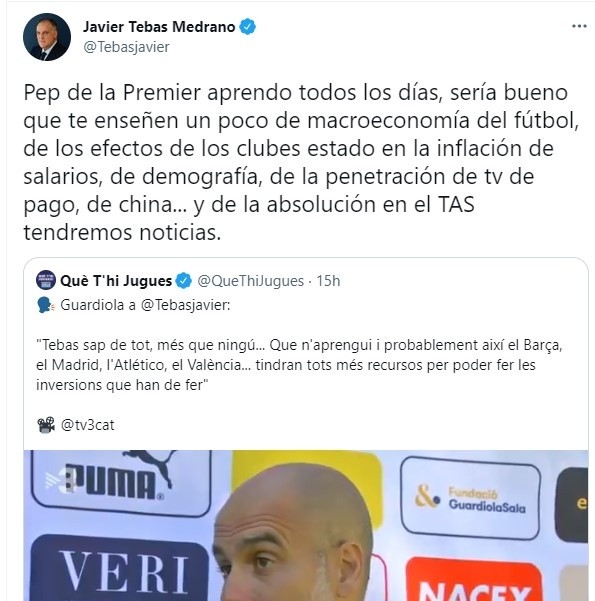Open the @Tebasjavier mention in quoted tweet
This screenshot has width=595, height=601.
(185, 305)
